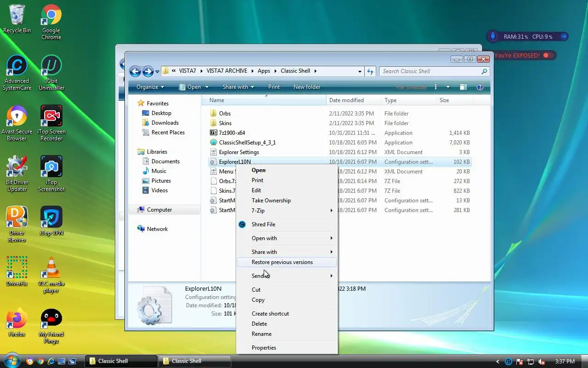This screenshot has width=588, height=368.
Task: Choose Edit in the context menu
Action: coord(287,190)
